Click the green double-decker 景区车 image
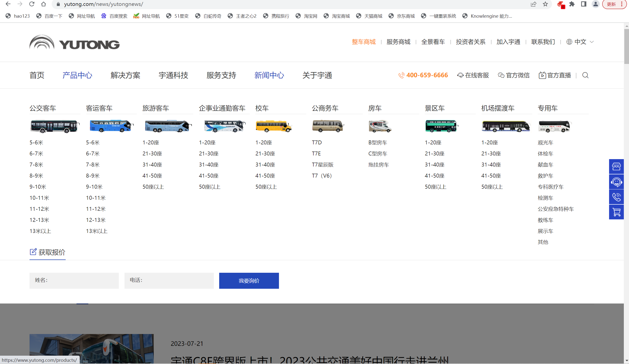629x364 pixels. tap(442, 126)
